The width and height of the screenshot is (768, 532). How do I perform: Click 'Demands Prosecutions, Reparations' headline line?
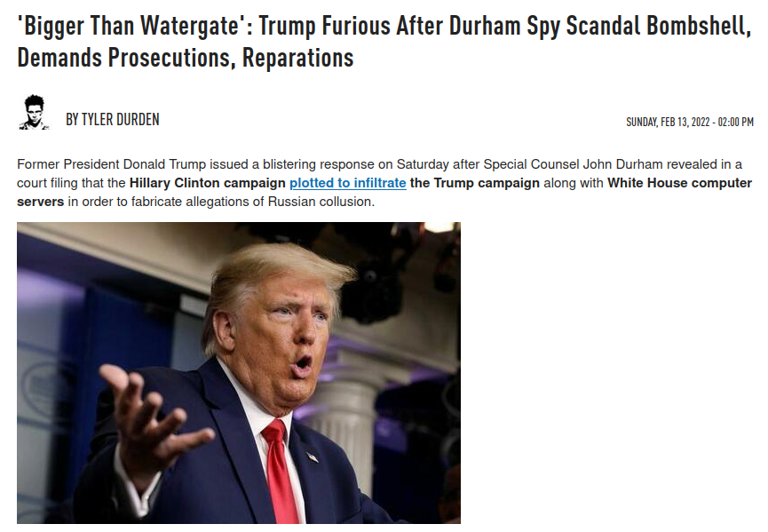pos(186,58)
